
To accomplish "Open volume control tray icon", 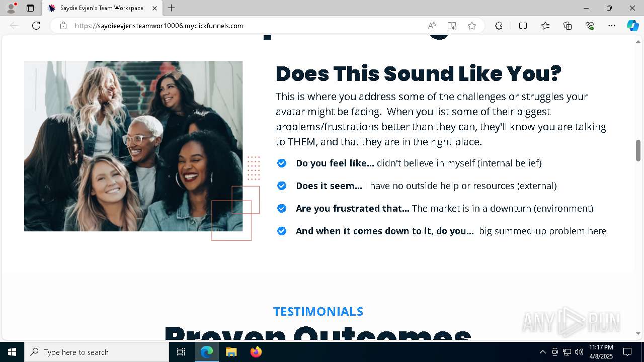I will (579, 352).
